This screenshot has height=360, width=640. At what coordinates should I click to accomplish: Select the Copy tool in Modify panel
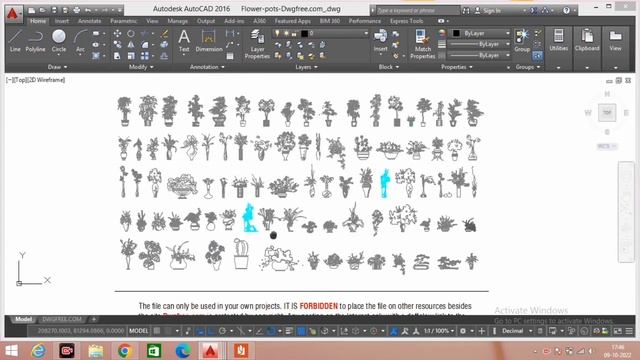117,44
